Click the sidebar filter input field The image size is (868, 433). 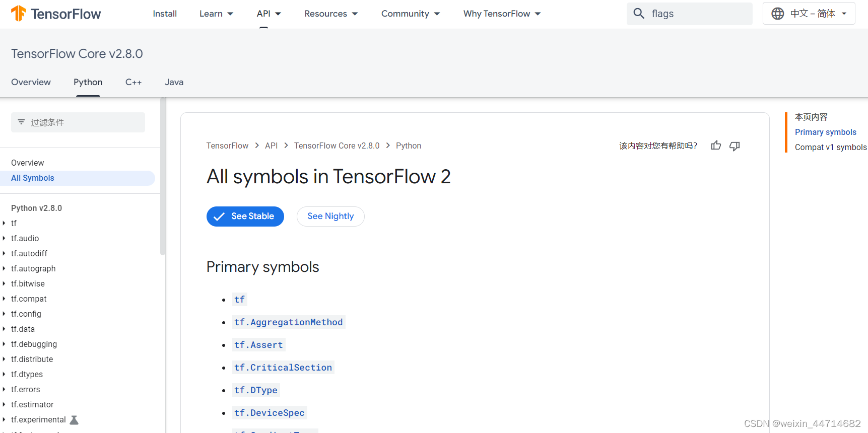point(78,122)
